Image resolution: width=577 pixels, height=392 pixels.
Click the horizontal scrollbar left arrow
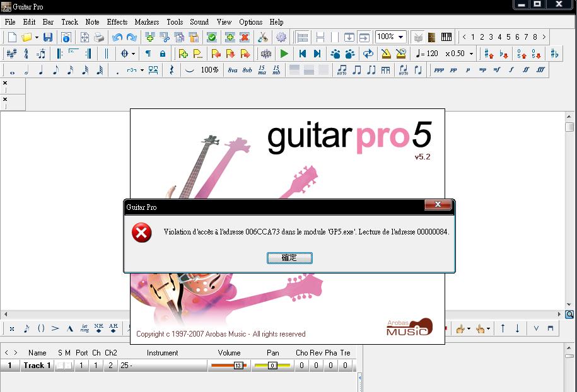coord(5,314)
